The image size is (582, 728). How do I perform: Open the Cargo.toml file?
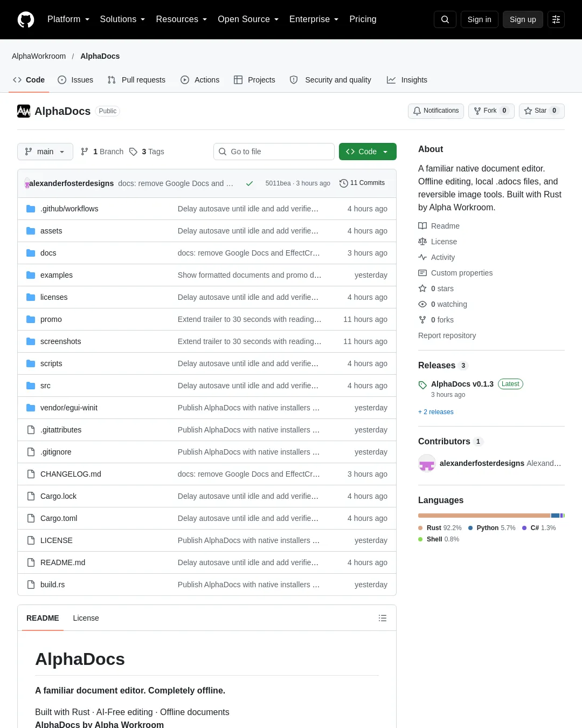(x=59, y=518)
